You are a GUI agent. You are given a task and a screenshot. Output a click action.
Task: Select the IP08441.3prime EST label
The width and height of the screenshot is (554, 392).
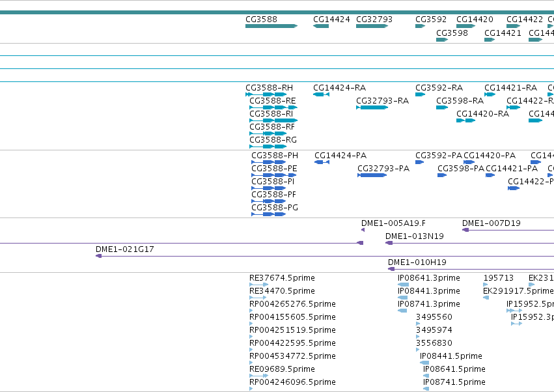[x=429, y=291]
